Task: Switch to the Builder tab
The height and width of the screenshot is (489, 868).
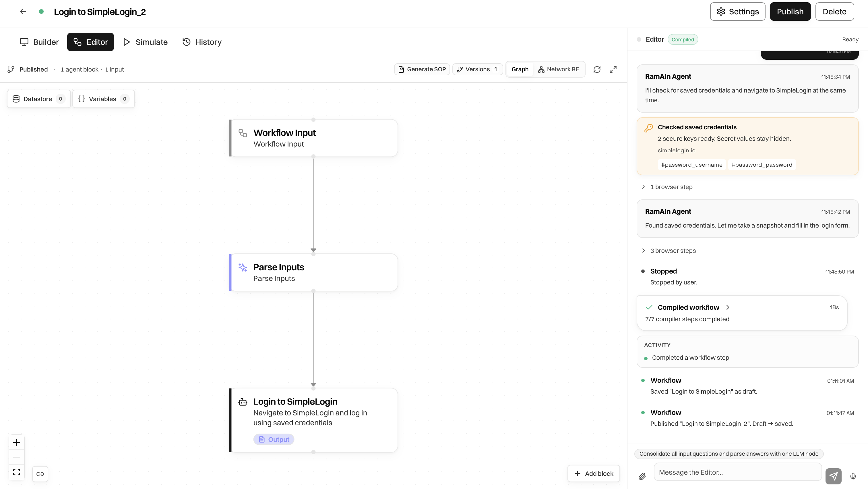Action: (39, 42)
